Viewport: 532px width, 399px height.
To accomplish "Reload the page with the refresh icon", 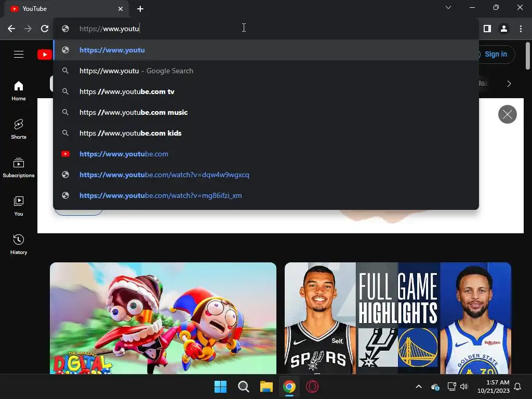I will point(45,29).
